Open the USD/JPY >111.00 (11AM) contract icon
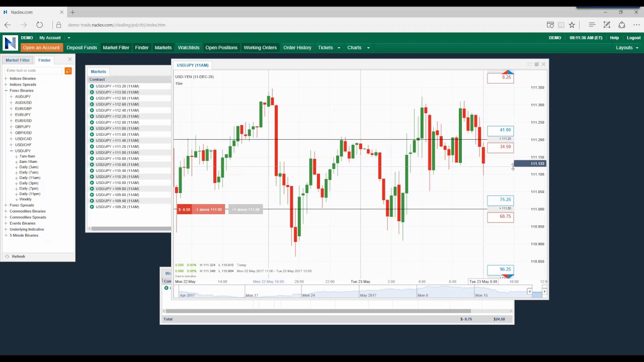The image size is (644, 362). pyautogui.click(x=92, y=152)
